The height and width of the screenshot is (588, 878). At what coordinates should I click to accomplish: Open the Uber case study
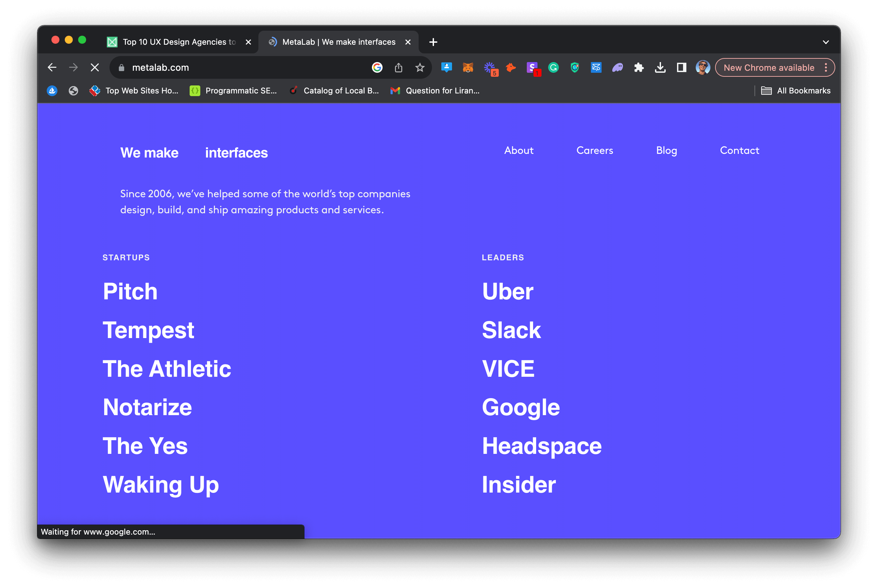coord(507,291)
